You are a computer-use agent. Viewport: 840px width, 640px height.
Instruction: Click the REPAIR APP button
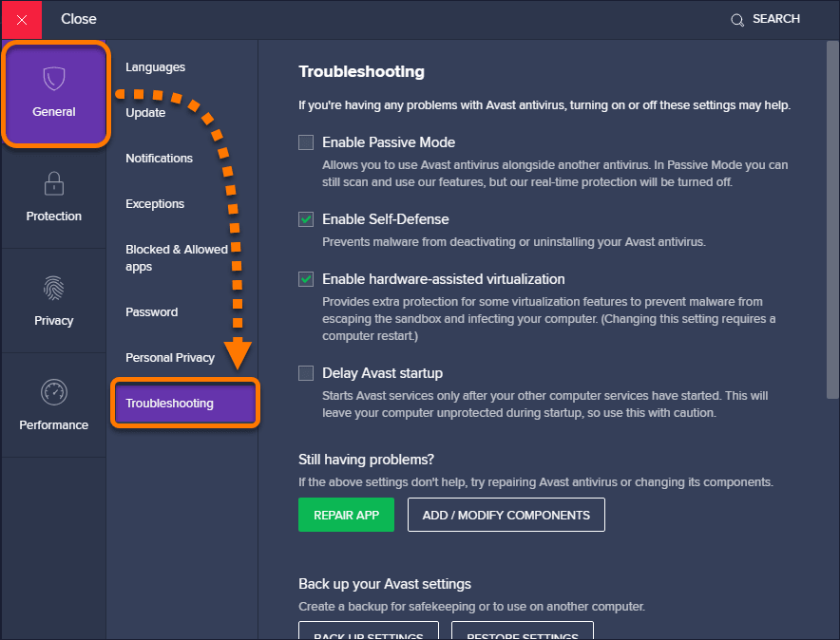tap(346, 515)
